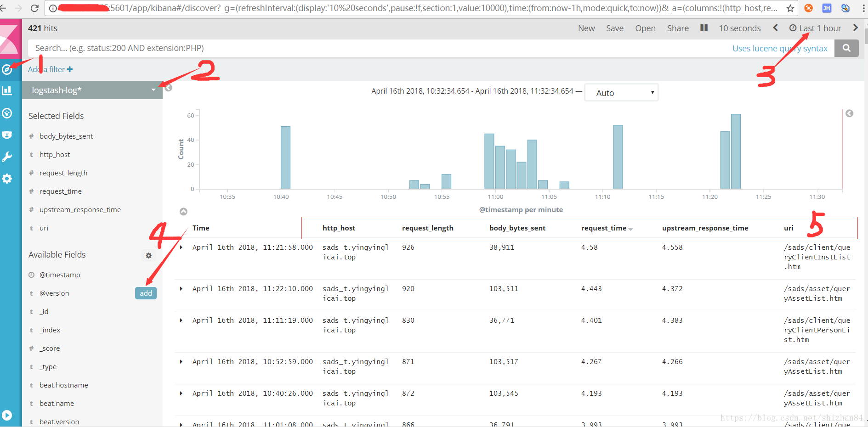Click the address bar URL
This screenshot has width=868, height=427.
tap(418, 8)
